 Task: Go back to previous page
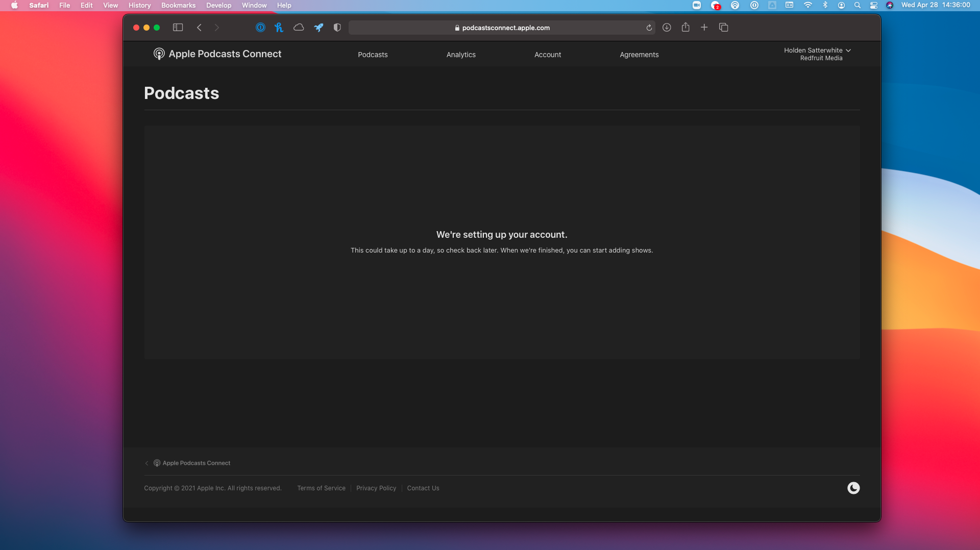pos(199,28)
